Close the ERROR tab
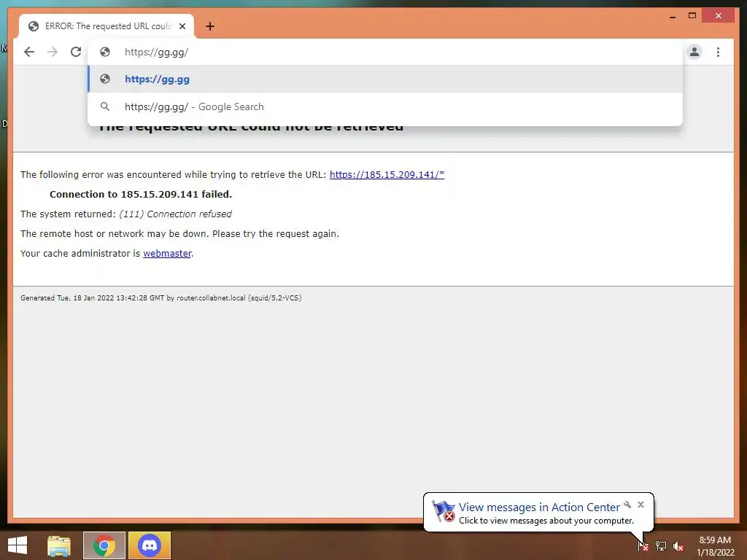 182,26
